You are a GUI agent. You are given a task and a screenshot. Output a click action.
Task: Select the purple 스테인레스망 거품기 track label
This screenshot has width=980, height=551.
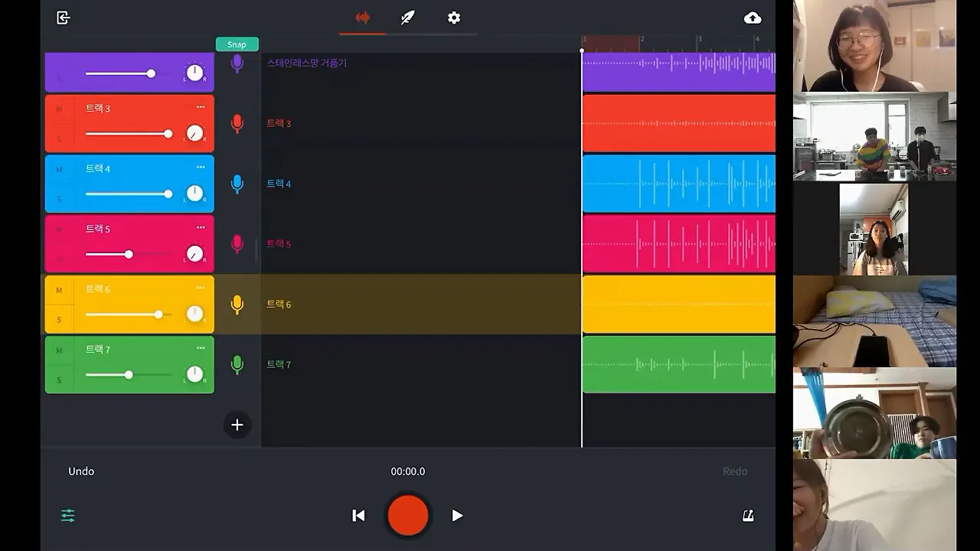click(306, 63)
